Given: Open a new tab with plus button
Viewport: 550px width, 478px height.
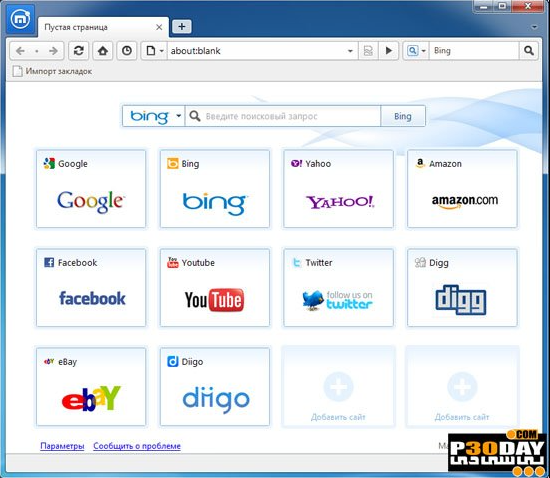Looking at the screenshot, I should (x=182, y=27).
